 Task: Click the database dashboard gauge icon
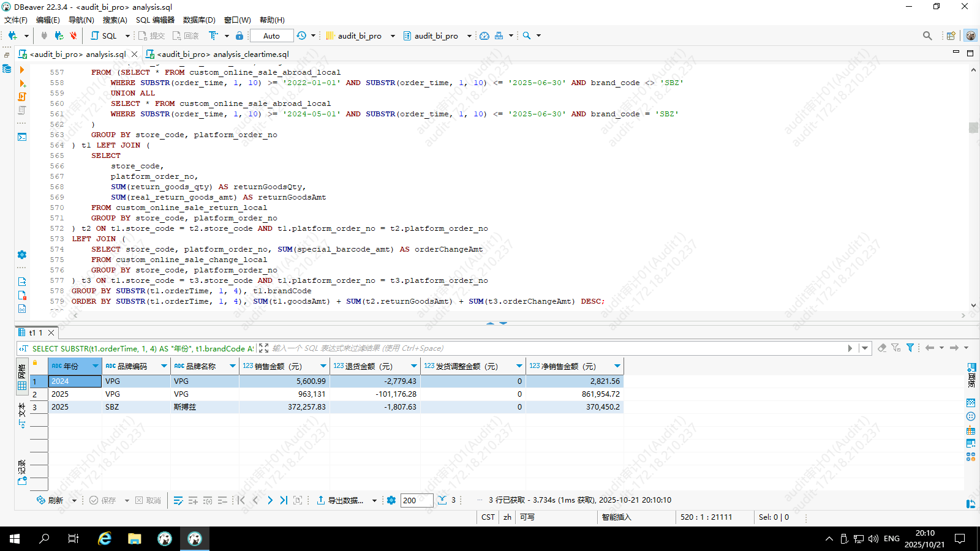tap(484, 36)
